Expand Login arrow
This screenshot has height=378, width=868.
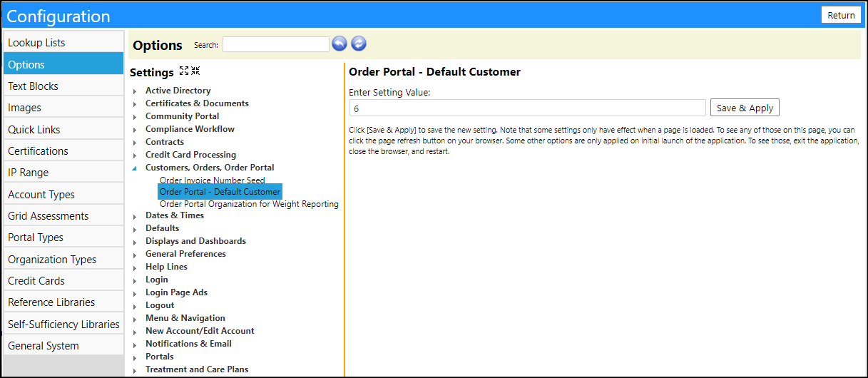pos(135,280)
